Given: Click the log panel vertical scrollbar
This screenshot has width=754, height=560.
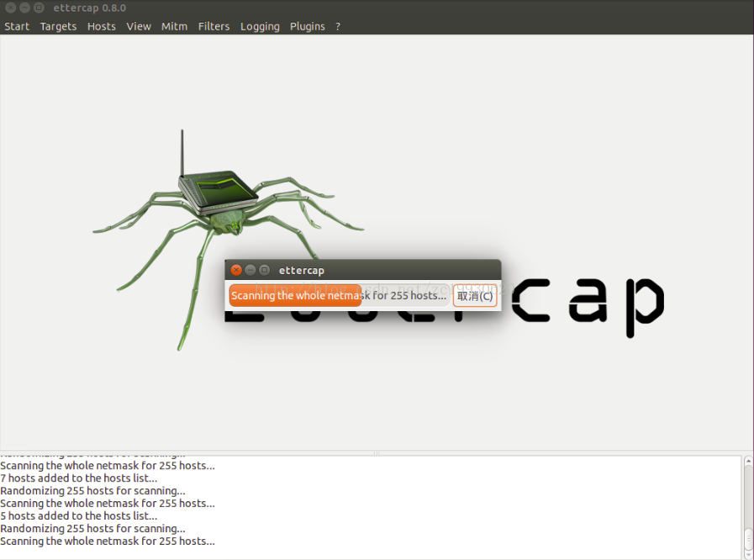Looking at the screenshot, I should point(749,508).
